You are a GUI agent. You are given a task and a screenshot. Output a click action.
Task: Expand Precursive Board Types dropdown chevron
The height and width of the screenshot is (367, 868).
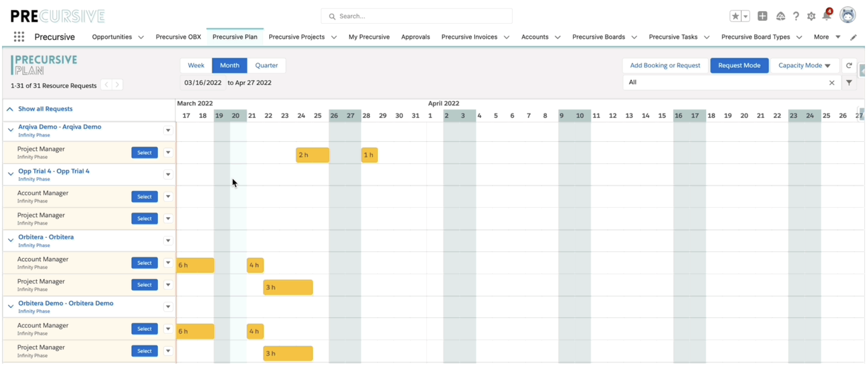pyautogui.click(x=799, y=37)
